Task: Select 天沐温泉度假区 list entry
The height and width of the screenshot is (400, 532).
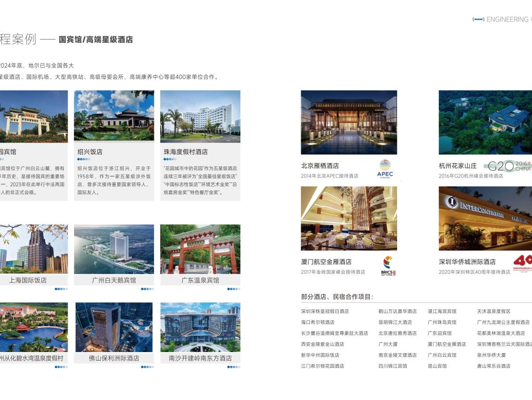Action: 494,311
